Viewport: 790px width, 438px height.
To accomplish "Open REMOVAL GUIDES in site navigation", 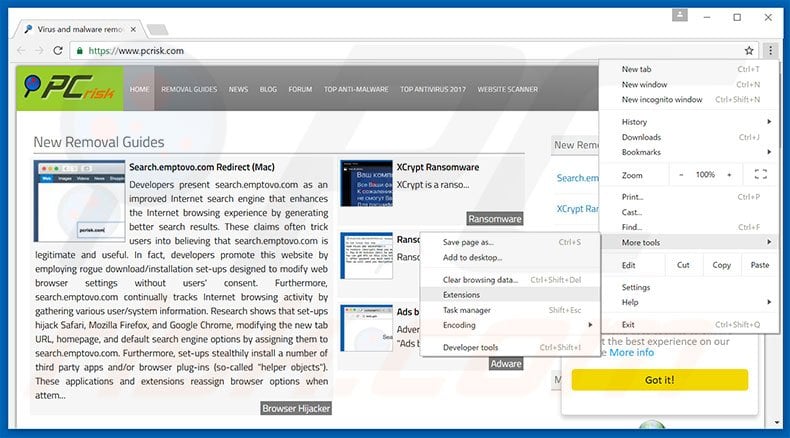I will 189,89.
